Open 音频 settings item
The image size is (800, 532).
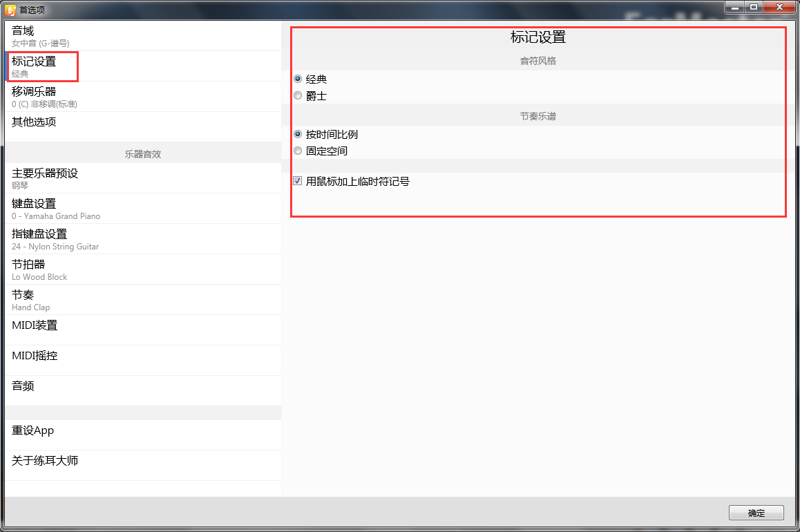(142, 387)
